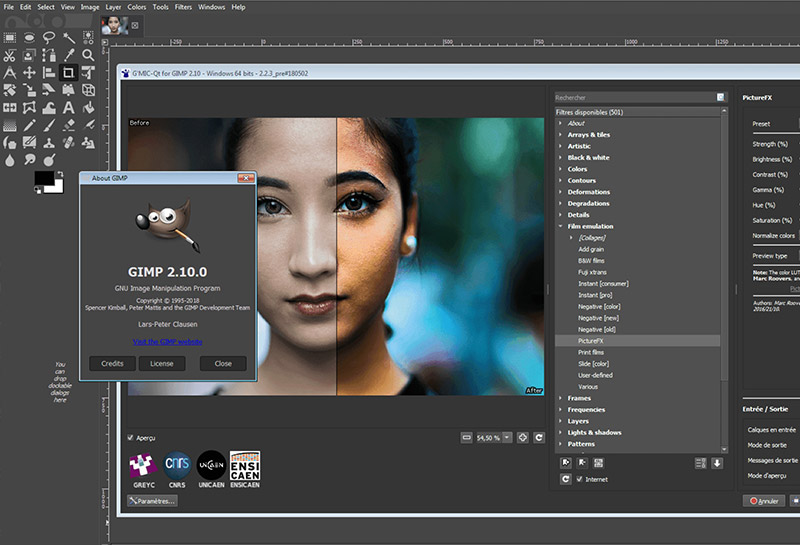Select the Clone stamp tool
The width and height of the screenshot is (800, 545).
tap(49, 143)
